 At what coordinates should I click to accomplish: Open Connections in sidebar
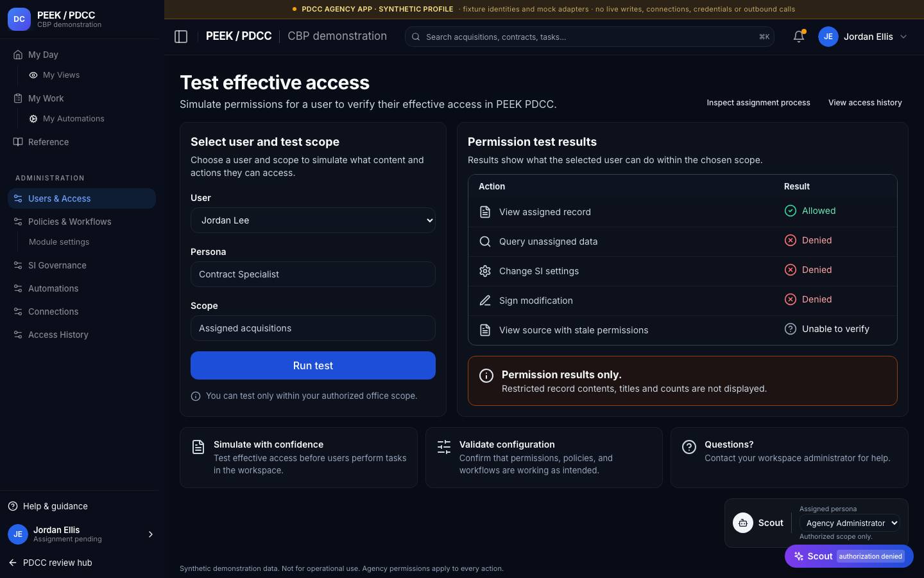[x=81, y=311]
